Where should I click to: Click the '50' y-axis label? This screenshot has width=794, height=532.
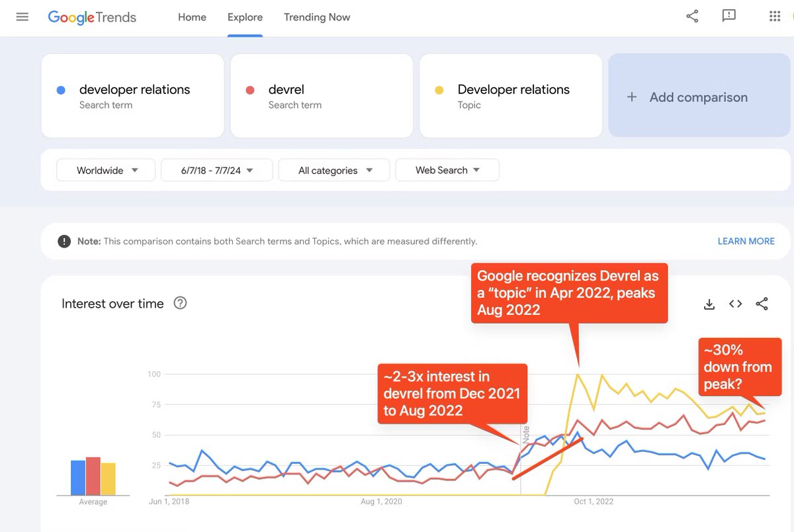(x=156, y=435)
